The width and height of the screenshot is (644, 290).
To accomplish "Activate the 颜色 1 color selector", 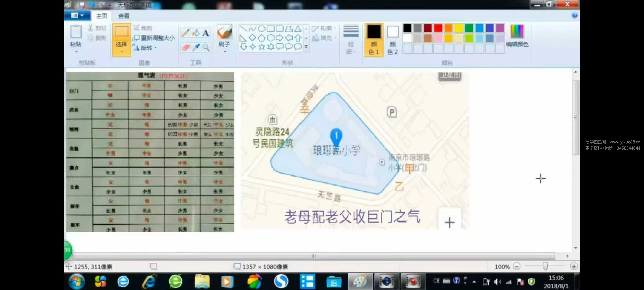I will pyautogui.click(x=374, y=40).
